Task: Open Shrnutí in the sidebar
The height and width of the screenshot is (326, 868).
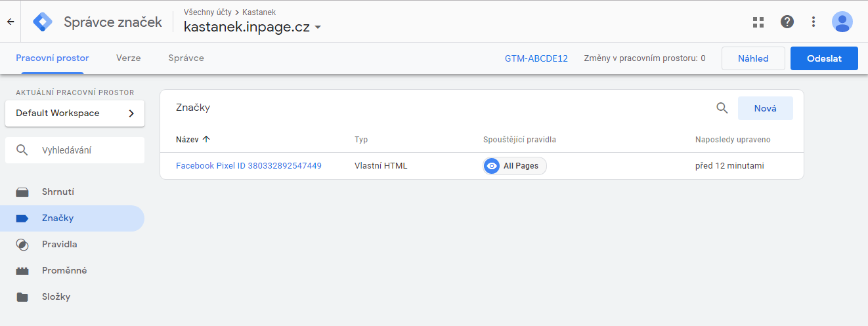Action: [58, 192]
